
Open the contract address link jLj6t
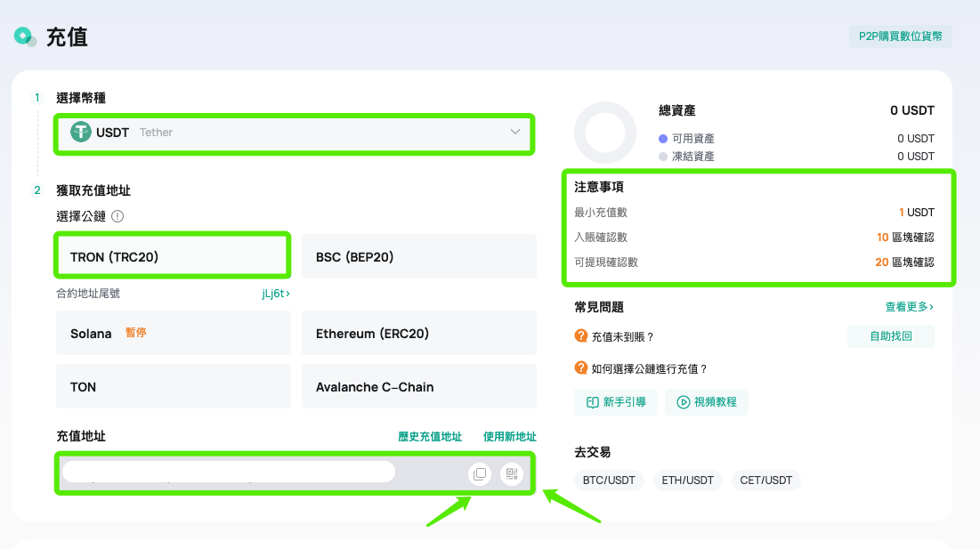276,293
